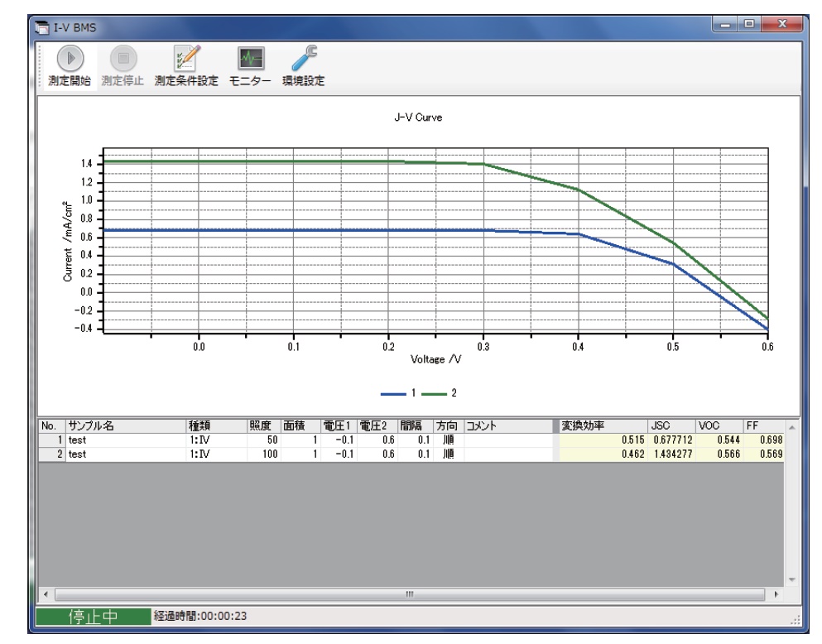Click the J-V Curve chart title
This screenshot has height=644, width=822.
[418, 118]
